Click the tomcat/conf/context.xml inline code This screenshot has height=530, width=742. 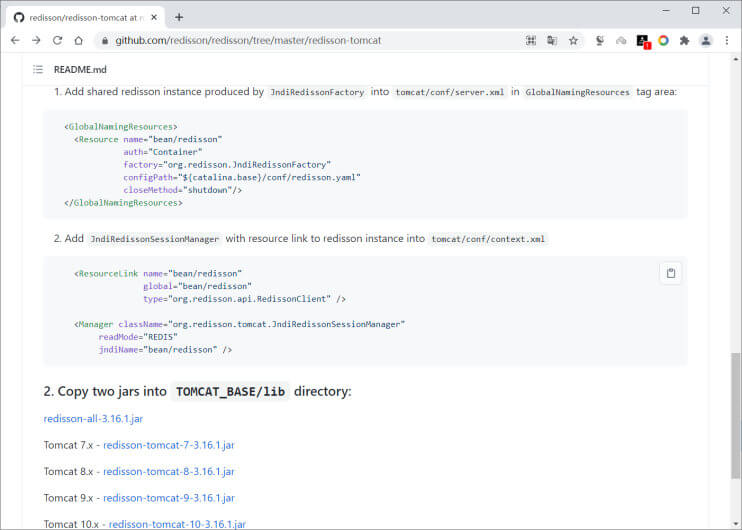click(x=488, y=239)
